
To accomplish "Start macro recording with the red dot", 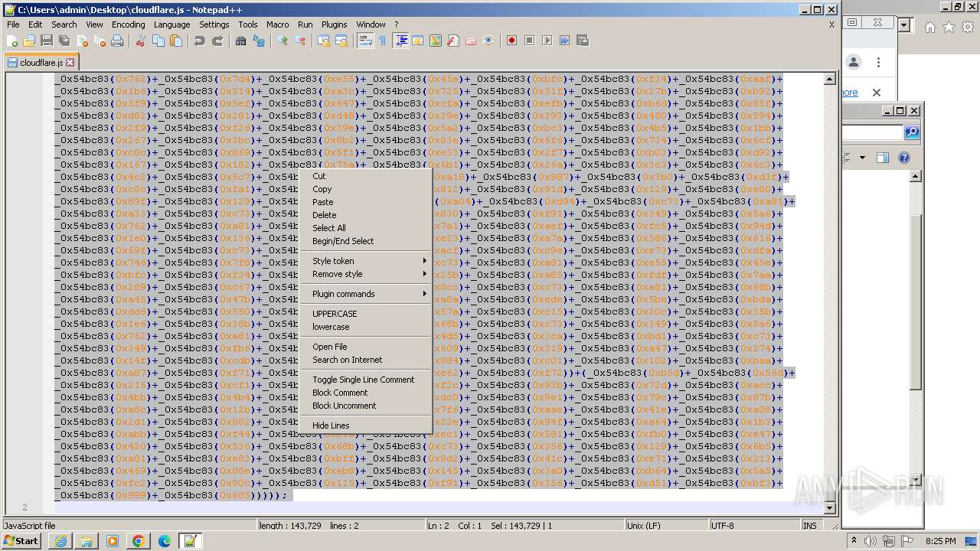I will (x=512, y=41).
